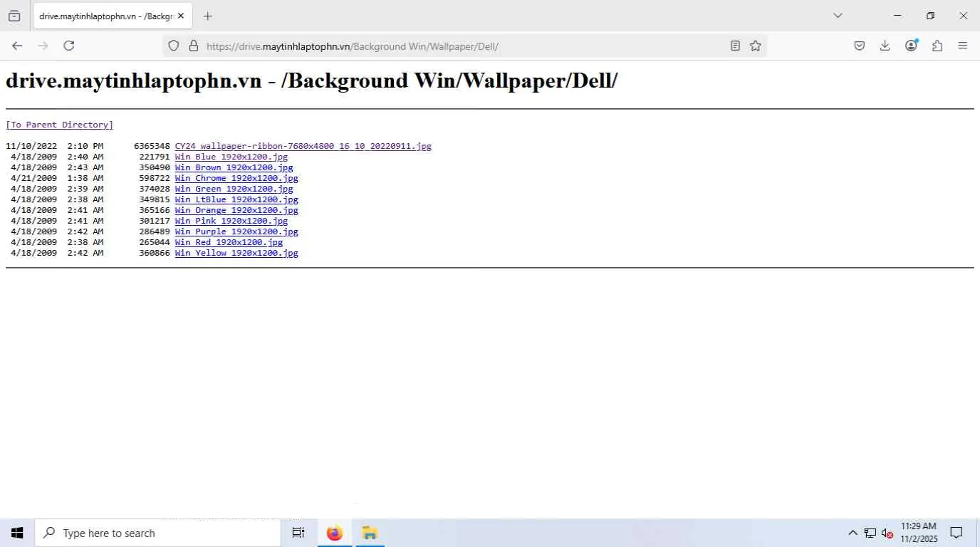This screenshot has height=547, width=980.
Task: Click the file size 221791
Action: pyautogui.click(x=155, y=157)
